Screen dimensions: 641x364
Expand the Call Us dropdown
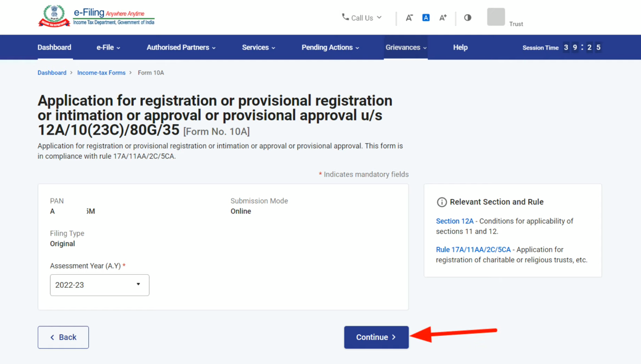click(362, 18)
